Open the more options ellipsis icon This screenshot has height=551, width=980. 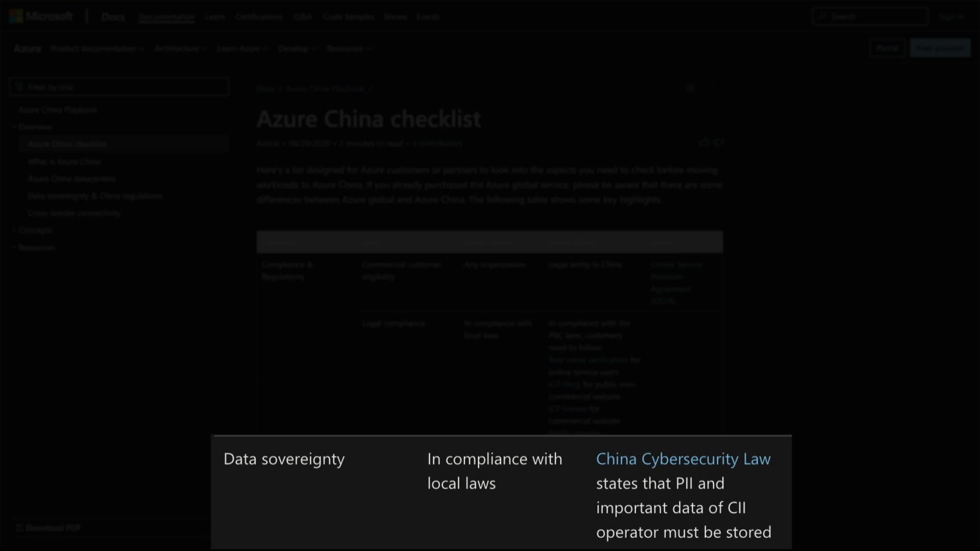(713, 88)
